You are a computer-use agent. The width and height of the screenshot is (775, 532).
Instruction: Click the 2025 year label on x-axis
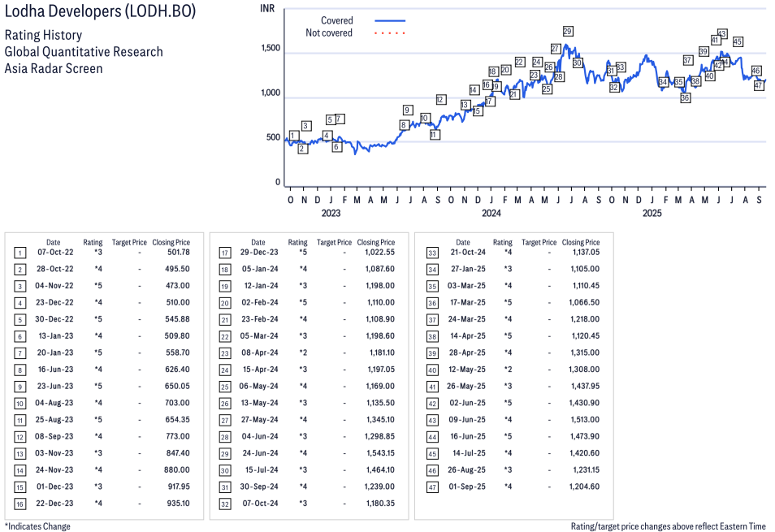[652, 214]
